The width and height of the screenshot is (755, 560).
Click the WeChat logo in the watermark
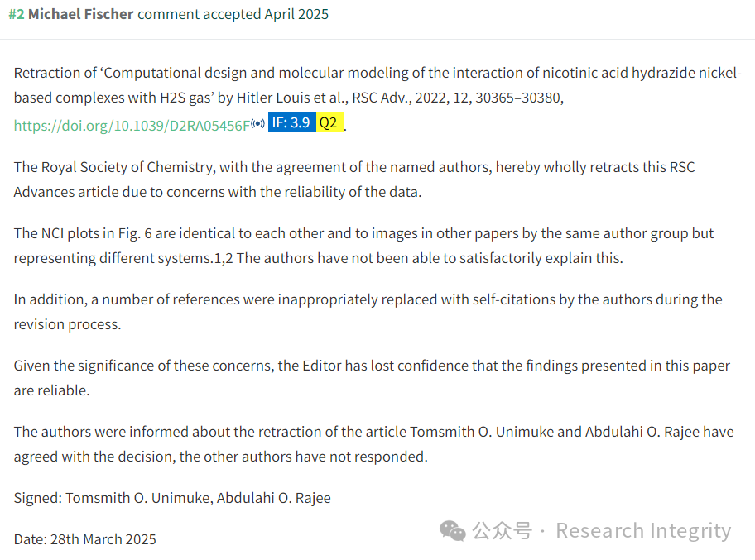453,531
